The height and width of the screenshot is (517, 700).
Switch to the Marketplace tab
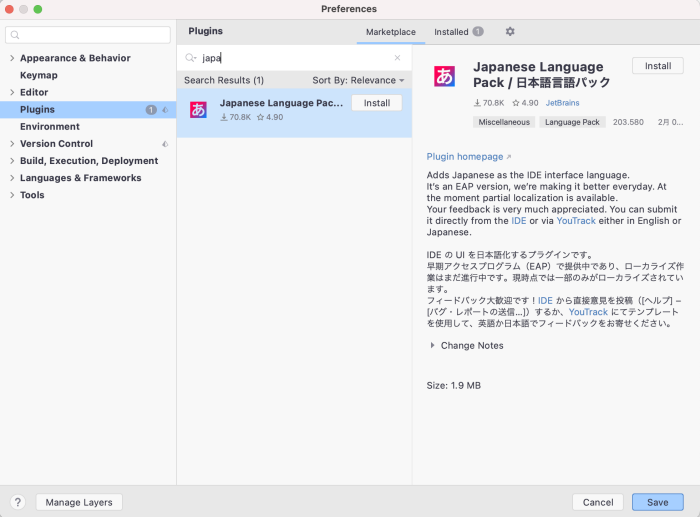[x=391, y=32]
